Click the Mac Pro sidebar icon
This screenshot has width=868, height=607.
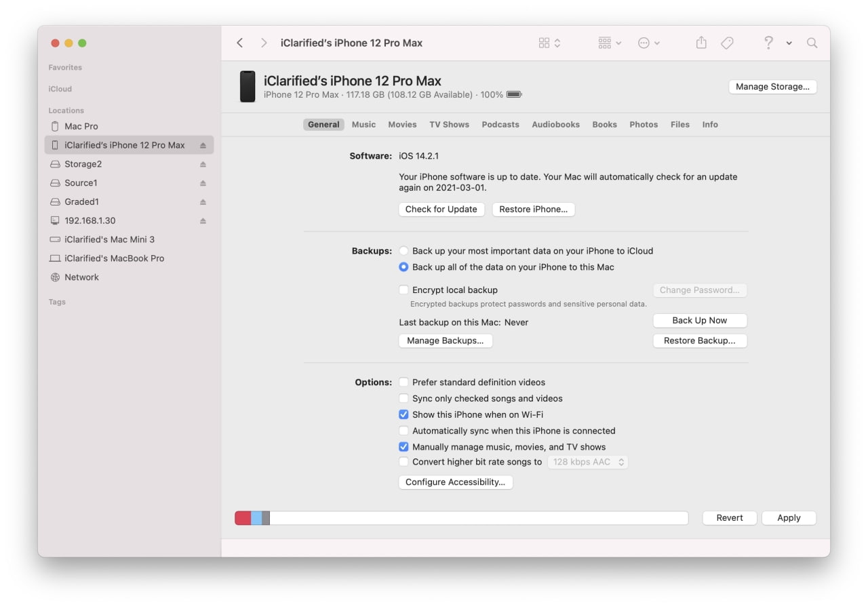coord(55,126)
